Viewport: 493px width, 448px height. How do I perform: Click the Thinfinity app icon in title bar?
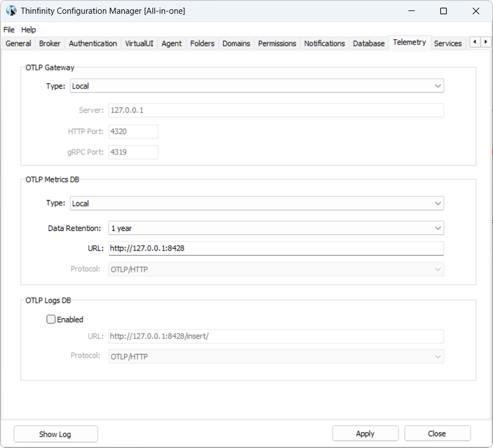10,11
